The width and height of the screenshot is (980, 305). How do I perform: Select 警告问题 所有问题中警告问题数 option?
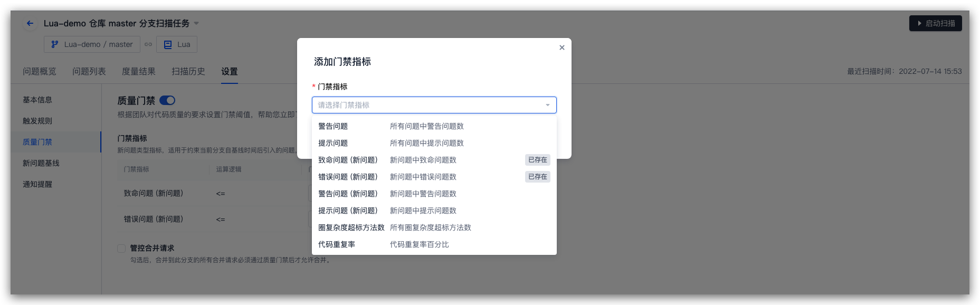point(434,126)
